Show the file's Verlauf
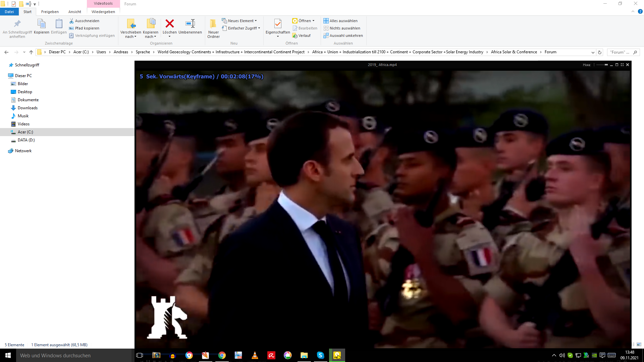Screen dimensions: 644x362 click(x=302, y=36)
